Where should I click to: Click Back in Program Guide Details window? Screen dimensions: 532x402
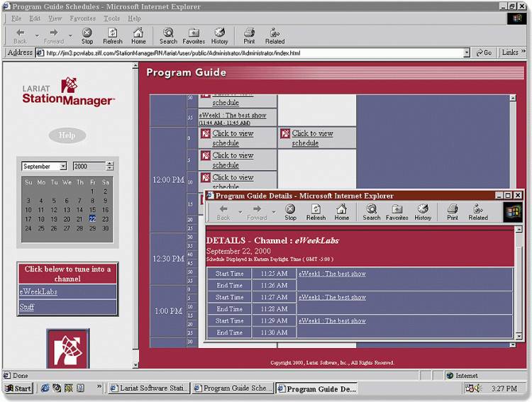[x=223, y=213]
